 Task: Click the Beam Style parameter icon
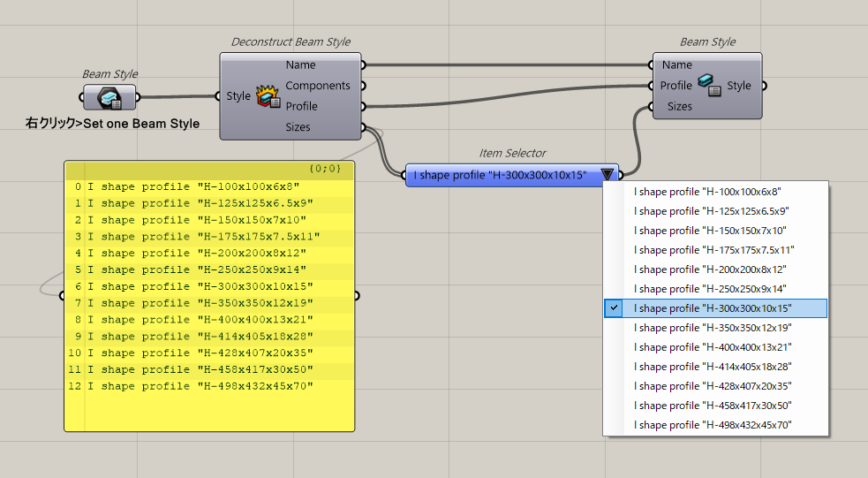pos(109,97)
